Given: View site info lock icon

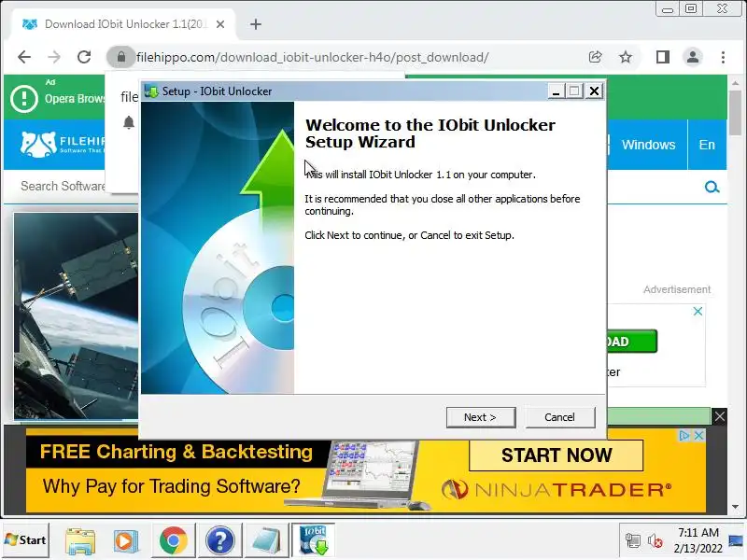Looking at the screenshot, I should [x=121, y=57].
